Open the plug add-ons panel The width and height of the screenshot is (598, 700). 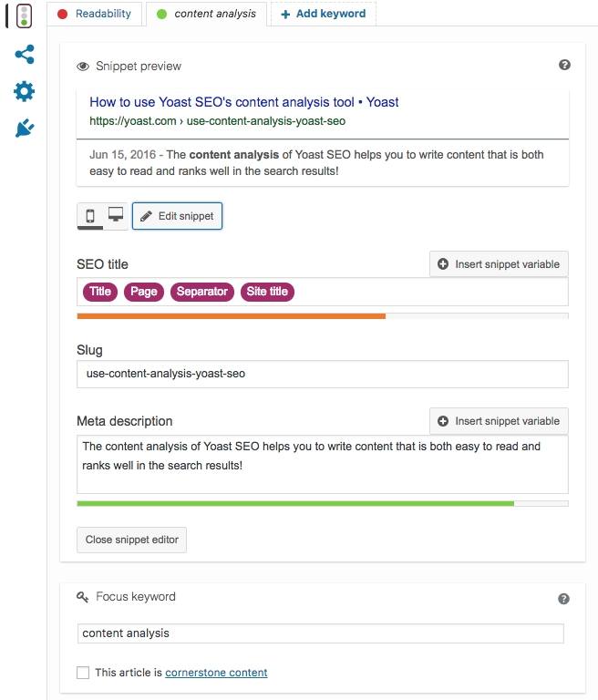pyautogui.click(x=25, y=129)
